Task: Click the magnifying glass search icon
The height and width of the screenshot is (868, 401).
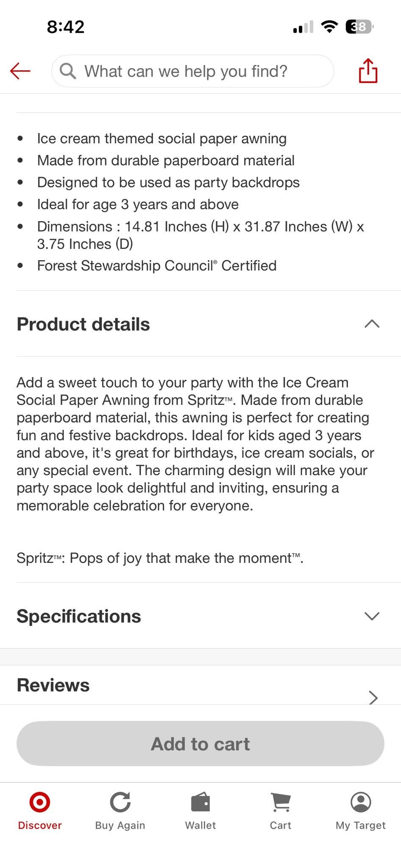Action: pyautogui.click(x=68, y=71)
